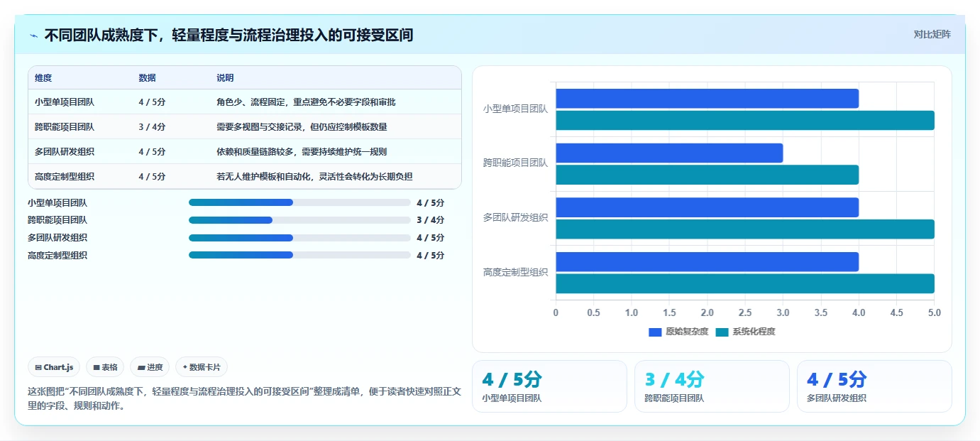Click the 2.5 tick on the chart axis
This screenshot has height=441, width=980.
[745, 312]
